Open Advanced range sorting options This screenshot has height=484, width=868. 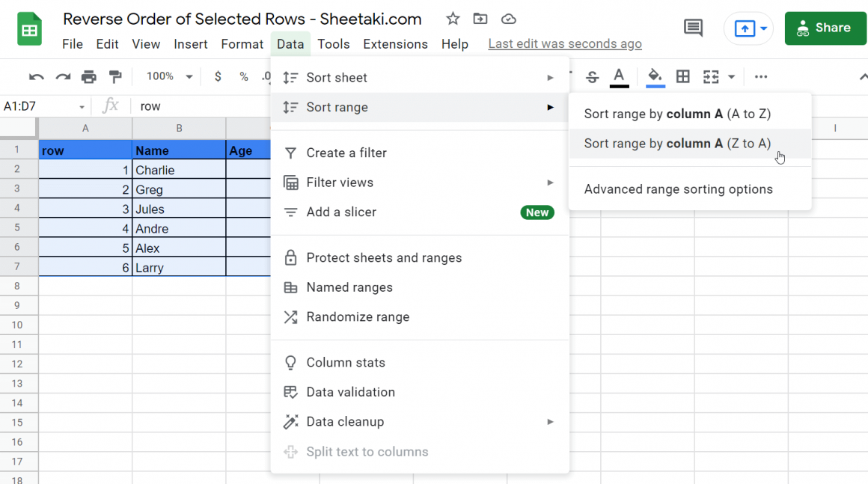pyautogui.click(x=677, y=189)
